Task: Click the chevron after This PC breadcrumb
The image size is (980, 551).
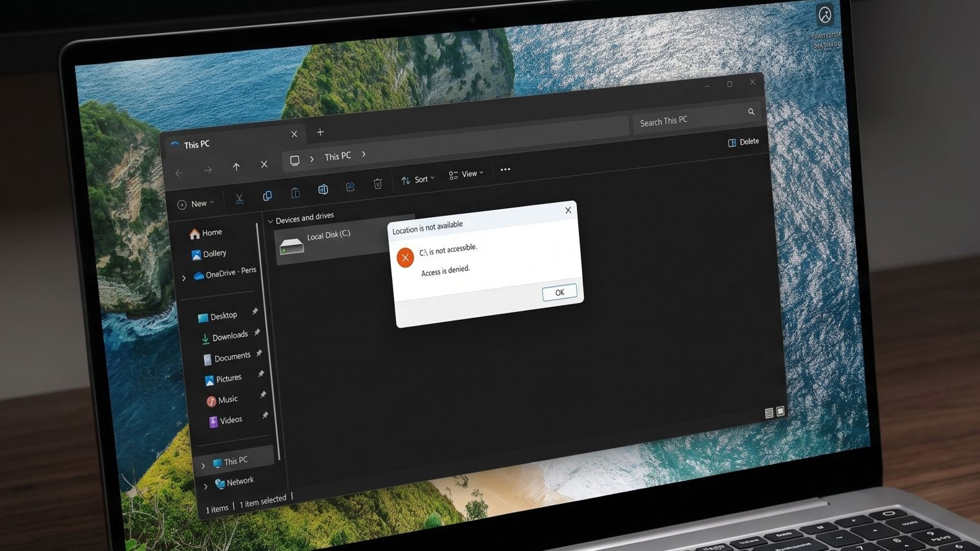Action: 364,154
